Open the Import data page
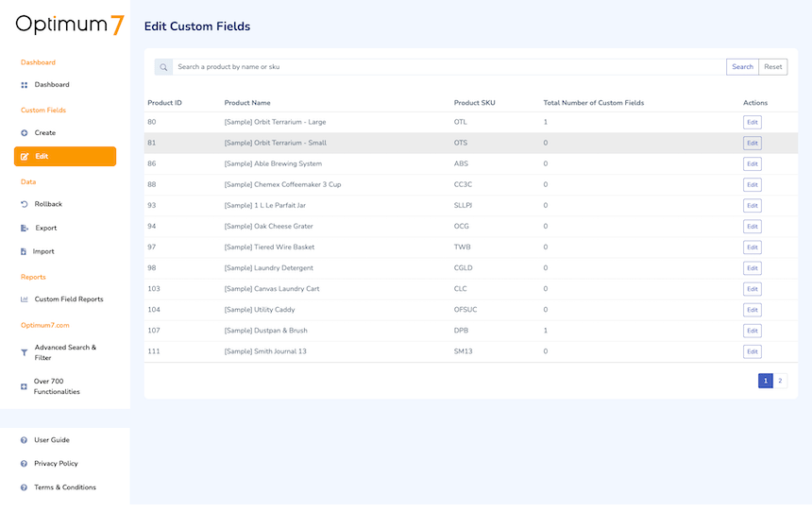This screenshot has height=529, width=812. coord(43,252)
